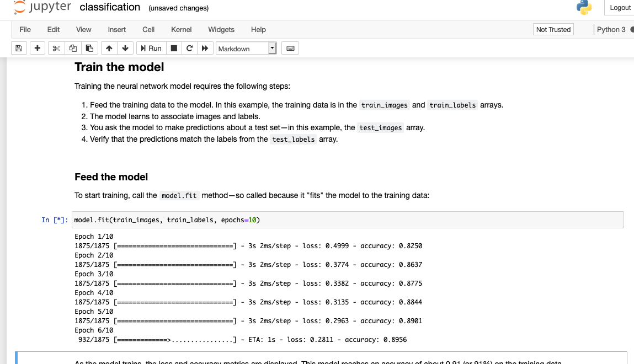Click the Logout button
Screen dimensions: 634x364
point(620,8)
